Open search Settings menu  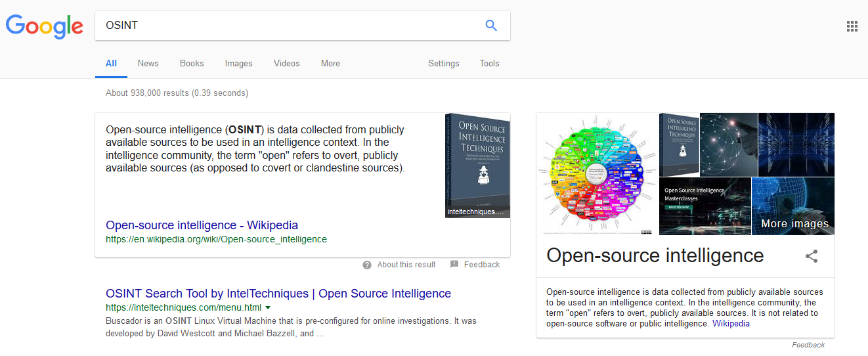444,64
